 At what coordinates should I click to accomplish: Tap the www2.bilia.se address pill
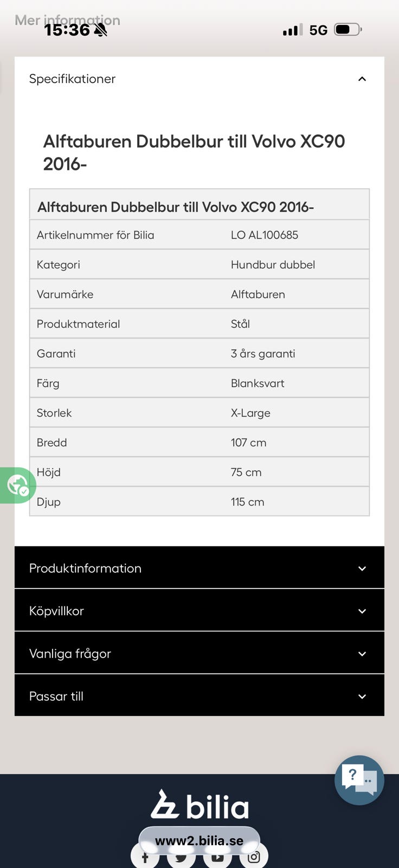[200, 840]
